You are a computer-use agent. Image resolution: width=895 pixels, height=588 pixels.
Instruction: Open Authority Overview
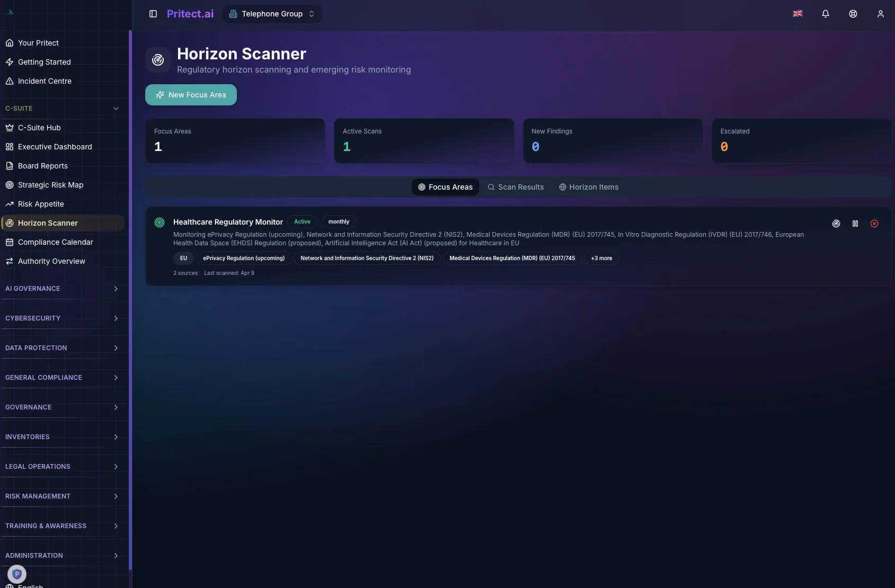tap(63, 261)
